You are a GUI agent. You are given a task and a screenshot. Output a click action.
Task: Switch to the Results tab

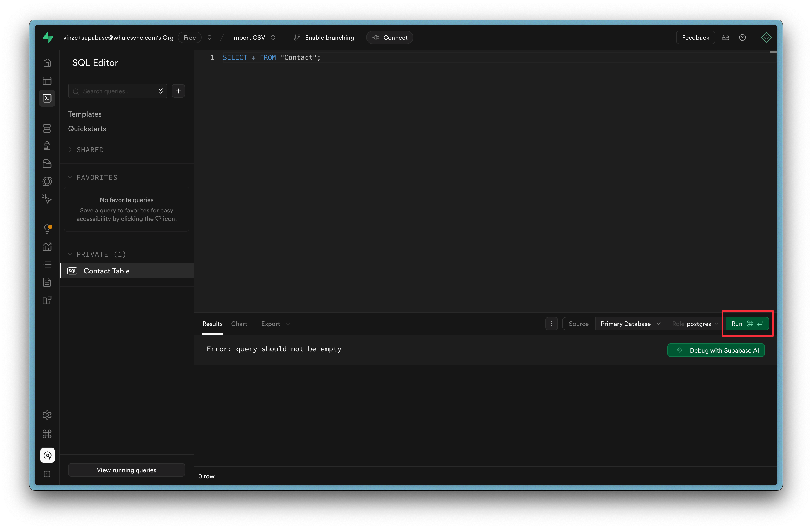click(x=213, y=324)
